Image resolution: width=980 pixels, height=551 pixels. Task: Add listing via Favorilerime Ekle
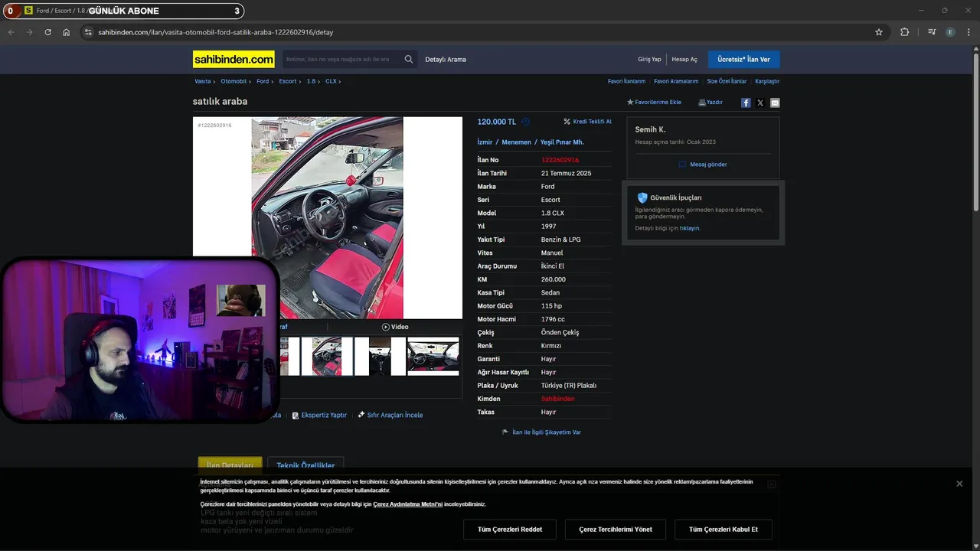(654, 103)
